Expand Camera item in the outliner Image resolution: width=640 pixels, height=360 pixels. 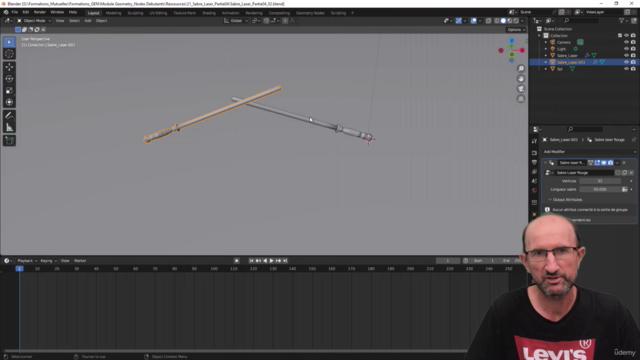[x=546, y=42]
